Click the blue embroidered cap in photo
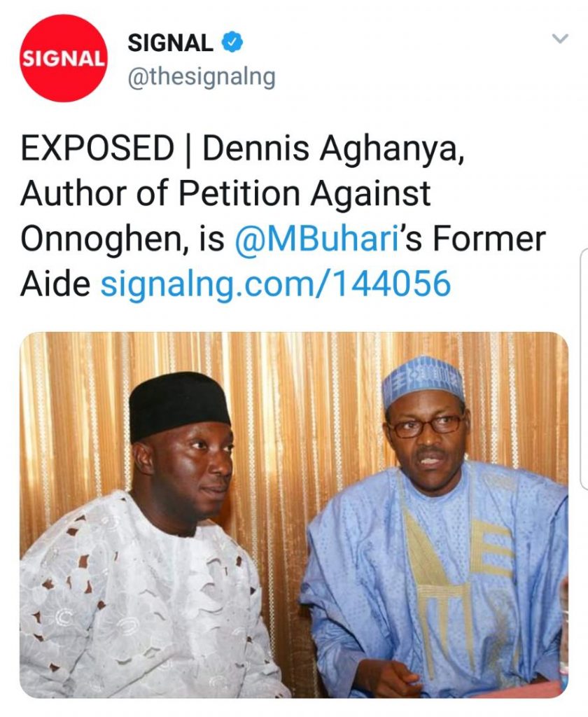This screenshot has height=717, width=588. click(x=422, y=380)
